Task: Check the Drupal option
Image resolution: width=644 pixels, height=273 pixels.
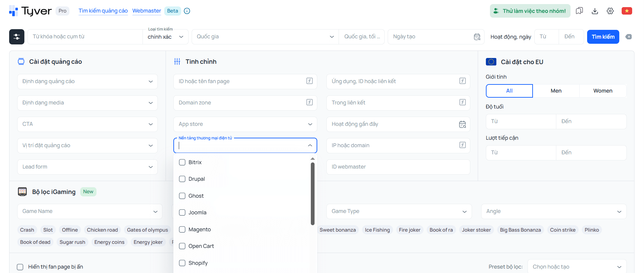Action: (x=182, y=179)
